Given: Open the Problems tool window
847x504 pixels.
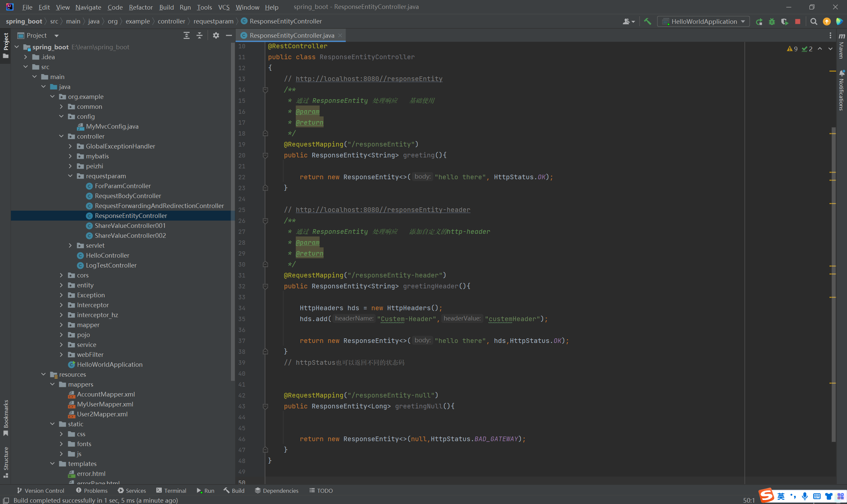Looking at the screenshot, I should [92, 490].
